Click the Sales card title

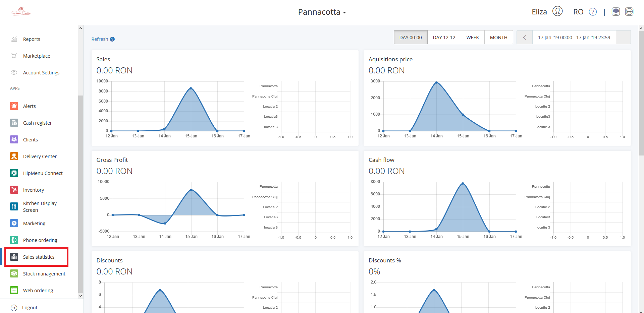coord(103,59)
